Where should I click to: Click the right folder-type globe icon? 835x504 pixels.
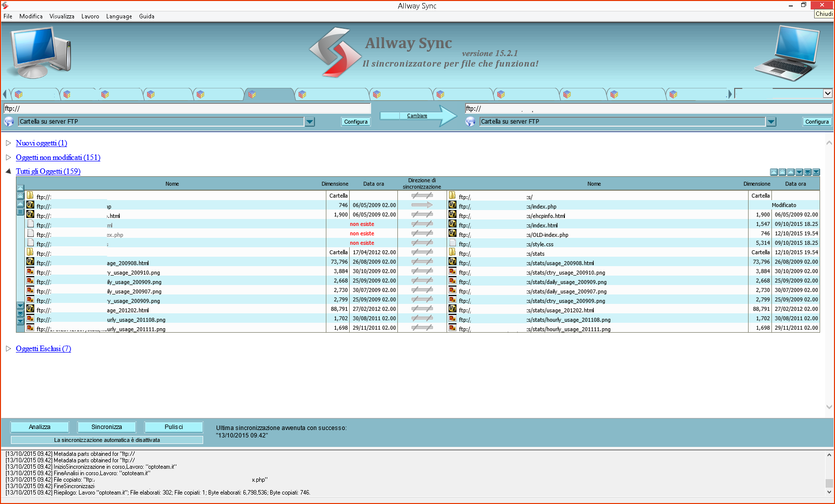(x=470, y=122)
